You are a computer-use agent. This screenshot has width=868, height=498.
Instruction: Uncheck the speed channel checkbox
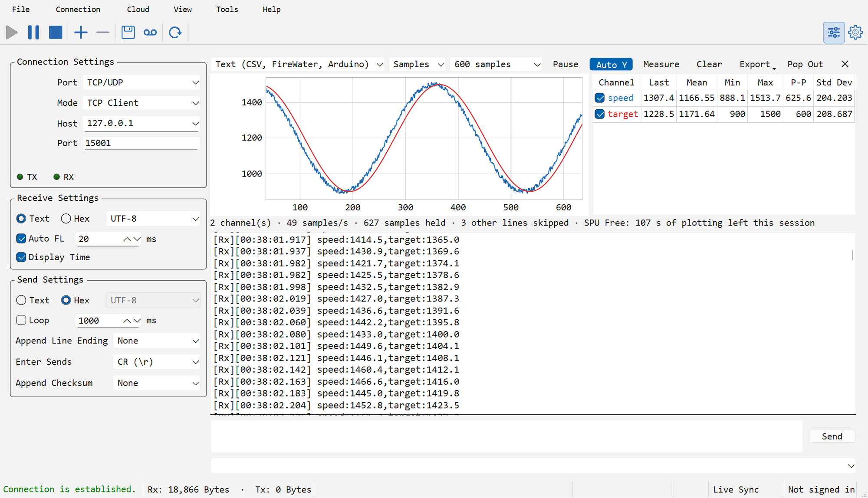pyautogui.click(x=600, y=98)
